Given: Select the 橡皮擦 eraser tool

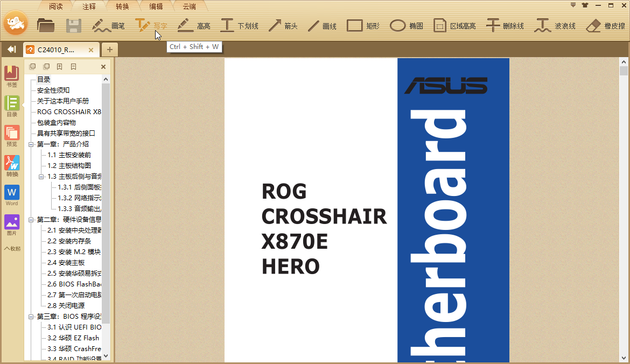Looking at the screenshot, I should pyautogui.click(x=605, y=26).
